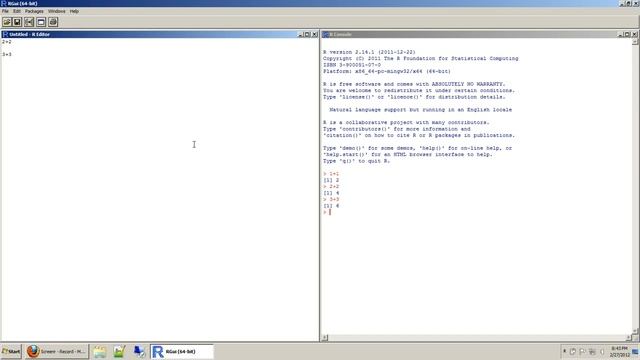This screenshot has width=640, height=360.
Task: Click the R icon in R Editor title bar
Action: (x=5, y=34)
